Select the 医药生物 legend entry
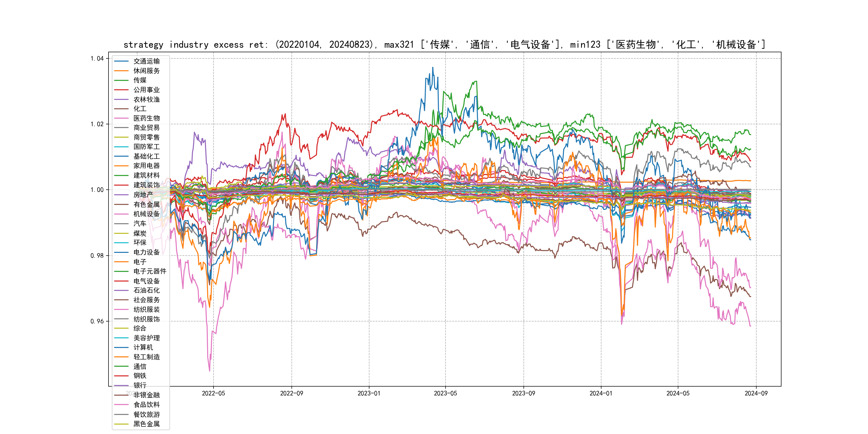The width and height of the screenshot is (868, 434). coord(146,118)
